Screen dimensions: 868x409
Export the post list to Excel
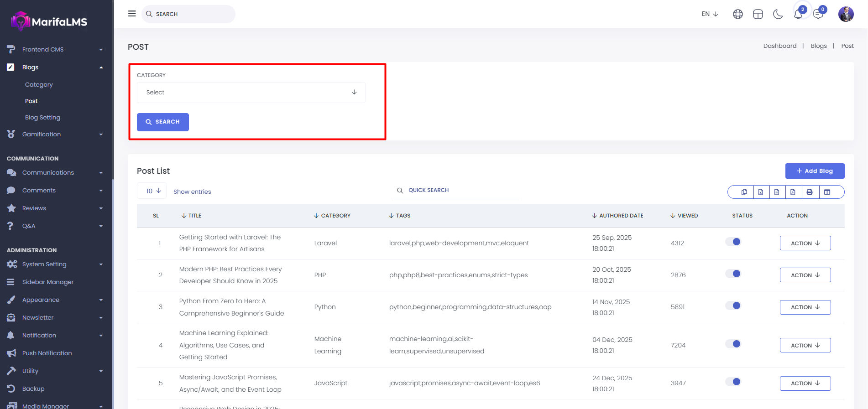[x=761, y=192]
